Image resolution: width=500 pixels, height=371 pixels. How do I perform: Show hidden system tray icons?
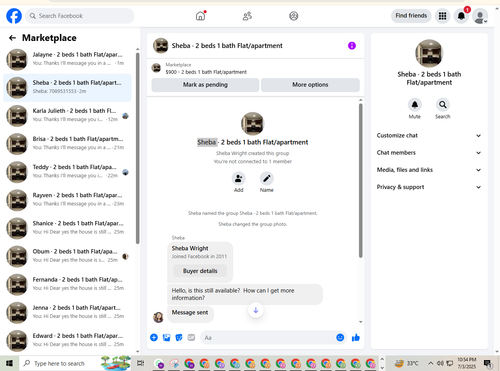[431, 363]
